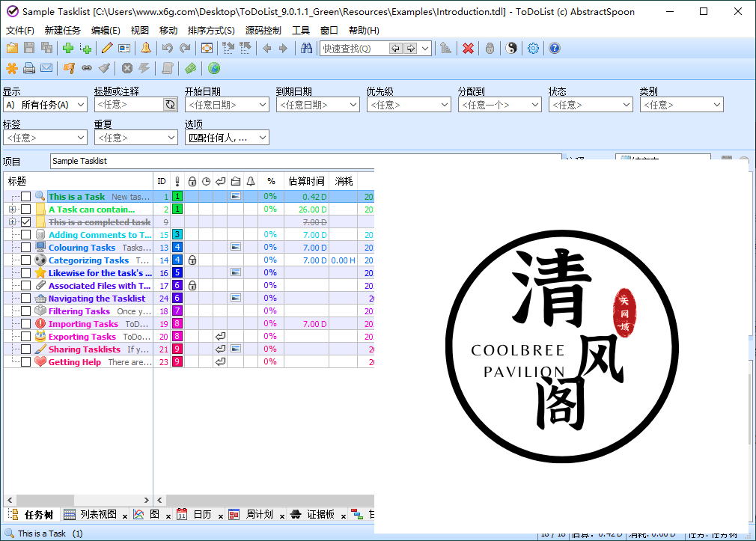
Task: Click priority 9 swatch of 'Getting Help' row
Action: point(177,362)
